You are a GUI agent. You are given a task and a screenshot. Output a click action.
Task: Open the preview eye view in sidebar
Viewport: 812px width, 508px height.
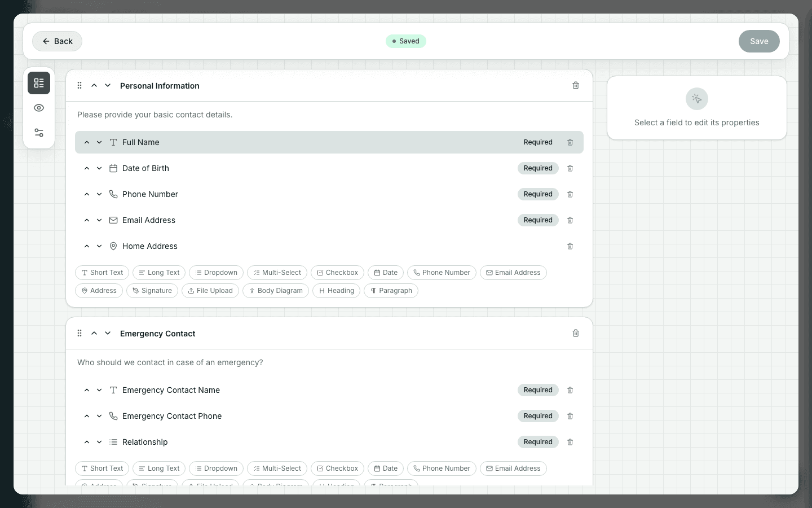pyautogui.click(x=39, y=108)
